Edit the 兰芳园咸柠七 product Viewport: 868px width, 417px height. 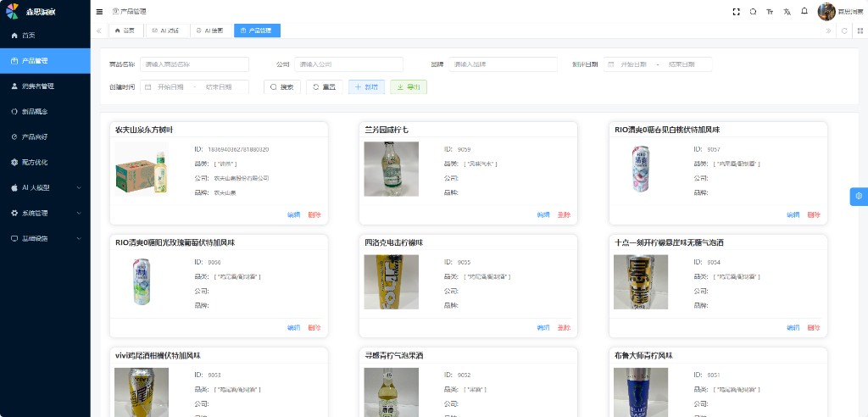click(x=543, y=215)
